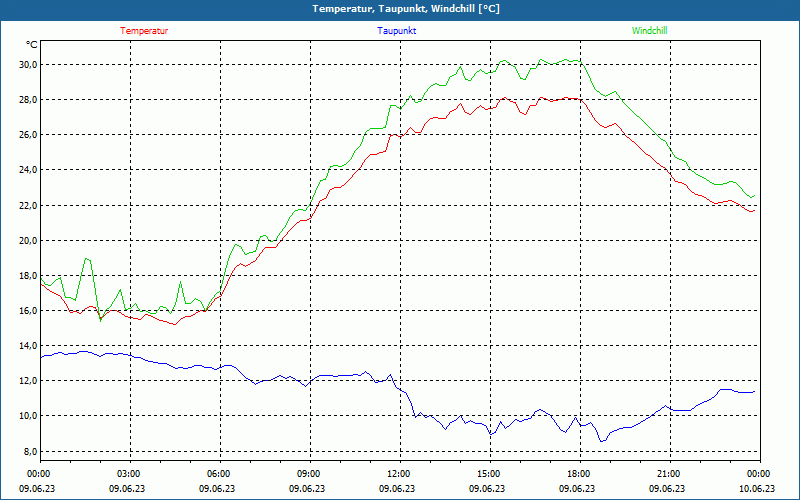Screen dimensions: 800x500
Task: Click the 10.06.23 date label
Action: pos(757,488)
